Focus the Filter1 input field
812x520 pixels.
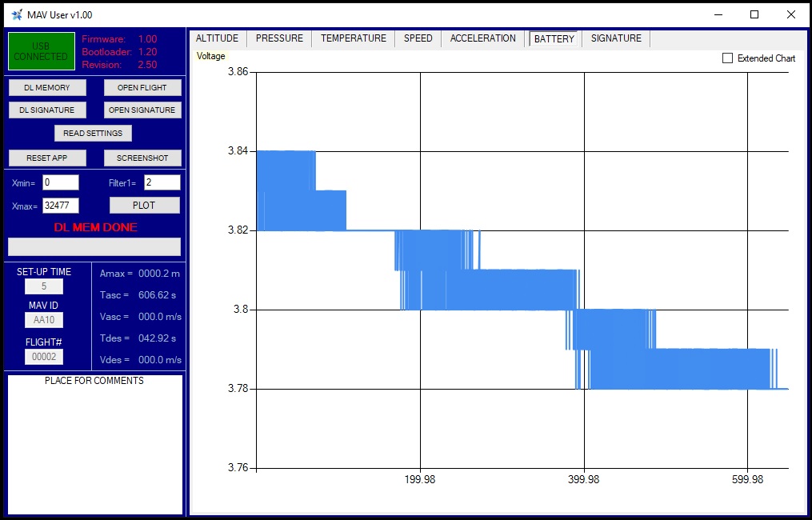click(x=162, y=182)
